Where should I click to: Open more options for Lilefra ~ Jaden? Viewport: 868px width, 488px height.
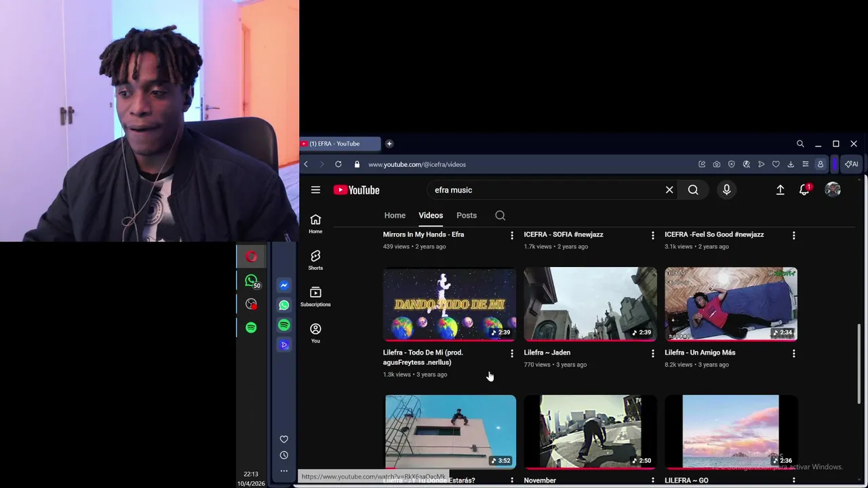click(653, 353)
